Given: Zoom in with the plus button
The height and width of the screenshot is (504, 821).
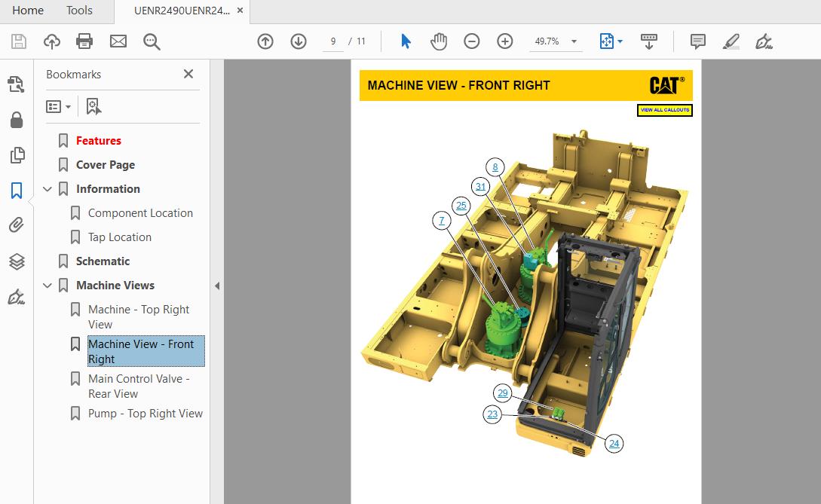Looking at the screenshot, I should click(x=504, y=41).
